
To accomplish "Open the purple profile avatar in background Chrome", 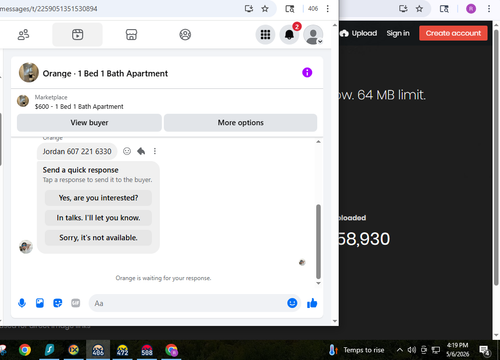I will (x=471, y=9).
